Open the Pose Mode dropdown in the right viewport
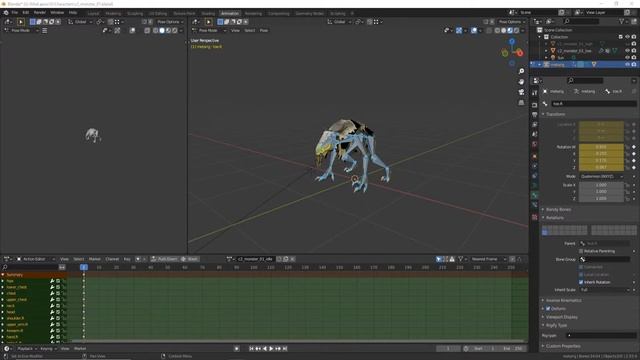The height and width of the screenshot is (360, 640). click(x=209, y=31)
